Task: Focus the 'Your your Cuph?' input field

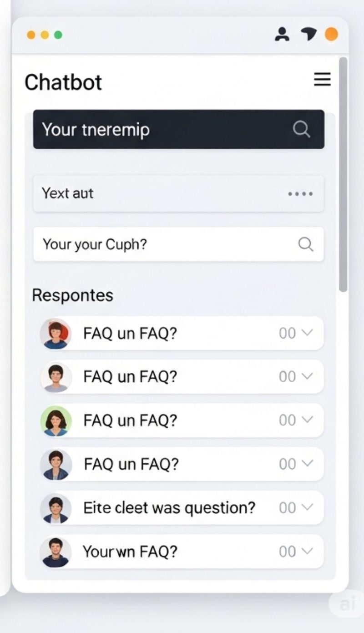Action: 178,244
